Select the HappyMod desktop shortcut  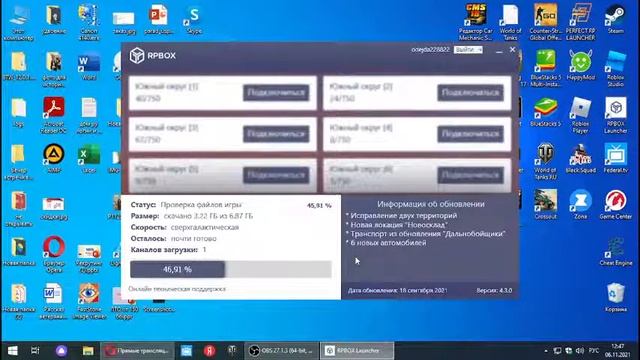(x=580, y=66)
